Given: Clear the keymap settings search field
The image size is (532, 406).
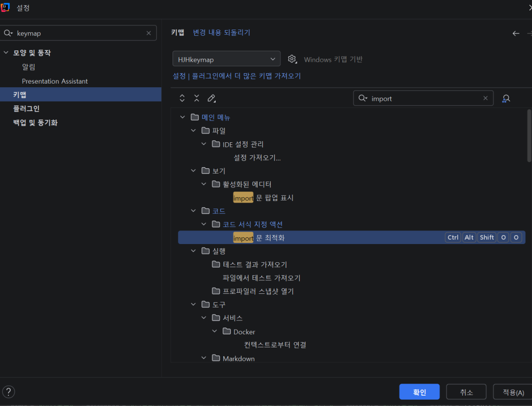Looking at the screenshot, I should tap(149, 33).
